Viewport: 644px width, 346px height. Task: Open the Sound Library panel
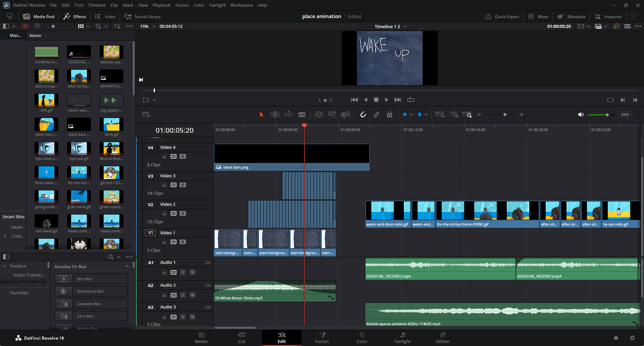(143, 16)
